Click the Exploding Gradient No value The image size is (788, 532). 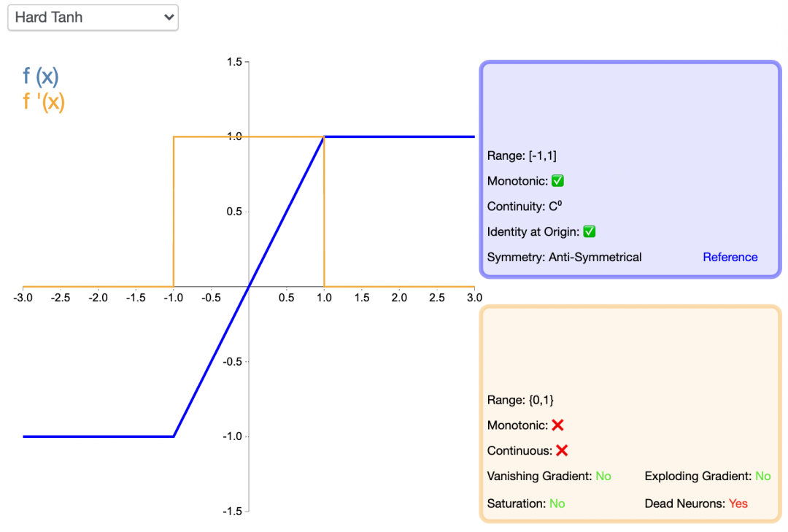(762, 476)
